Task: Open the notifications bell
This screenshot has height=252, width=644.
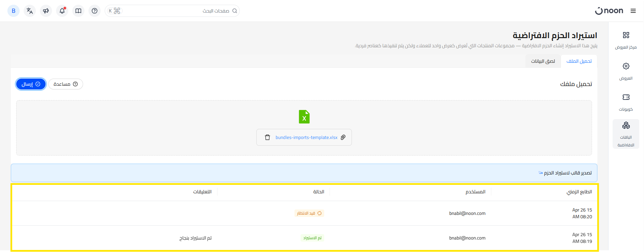Action: [62, 11]
